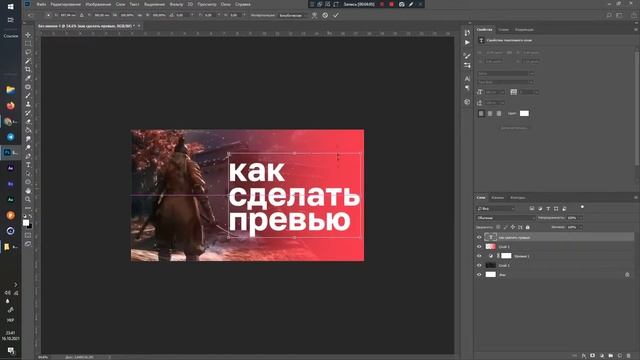Screen dimensions: 640x360
Task: Add layer mask icon in Layers panel
Action: coord(592,356)
